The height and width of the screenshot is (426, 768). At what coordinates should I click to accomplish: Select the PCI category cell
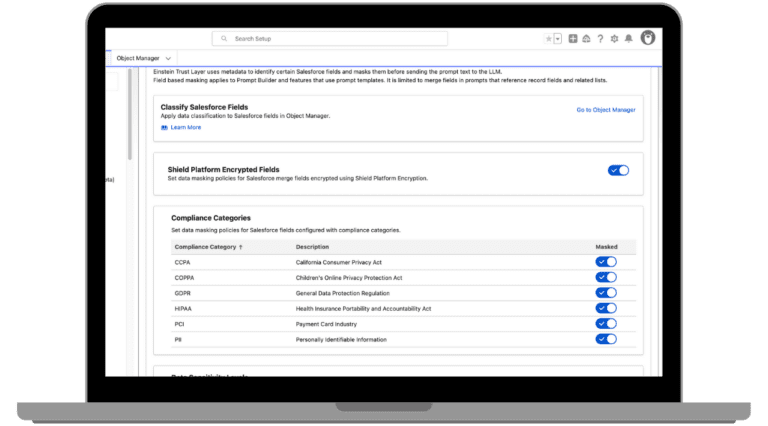point(179,324)
